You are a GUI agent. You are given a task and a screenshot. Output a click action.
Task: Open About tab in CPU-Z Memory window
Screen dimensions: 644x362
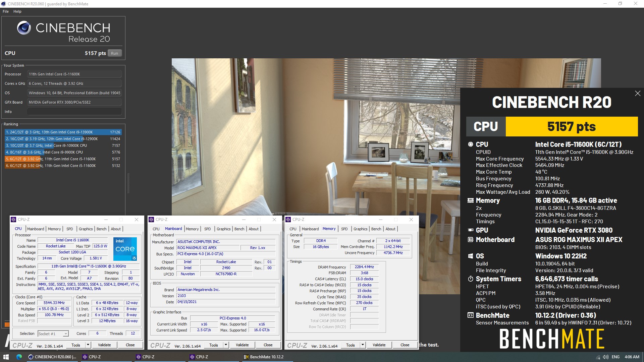click(x=390, y=229)
